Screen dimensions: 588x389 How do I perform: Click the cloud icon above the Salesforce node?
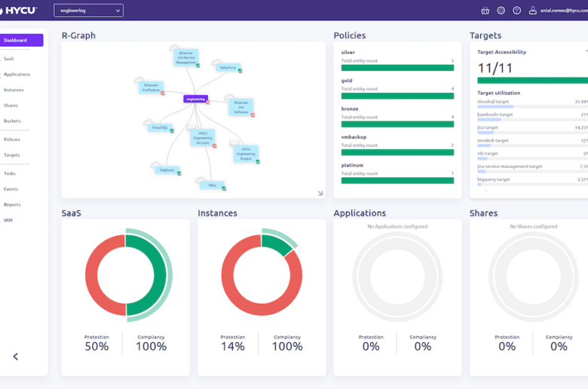pyautogui.click(x=217, y=62)
